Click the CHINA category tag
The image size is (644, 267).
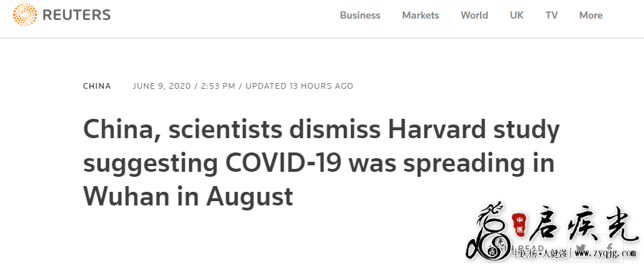pyautogui.click(x=97, y=86)
